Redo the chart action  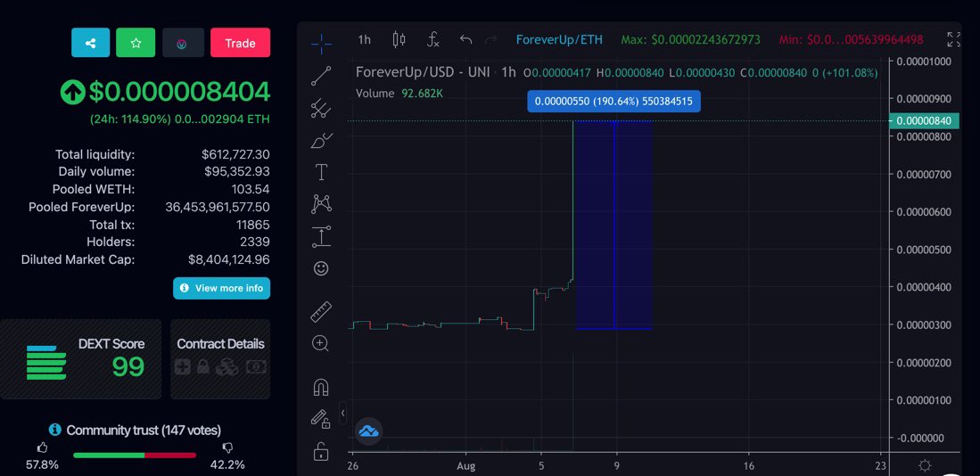(x=491, y=40)
